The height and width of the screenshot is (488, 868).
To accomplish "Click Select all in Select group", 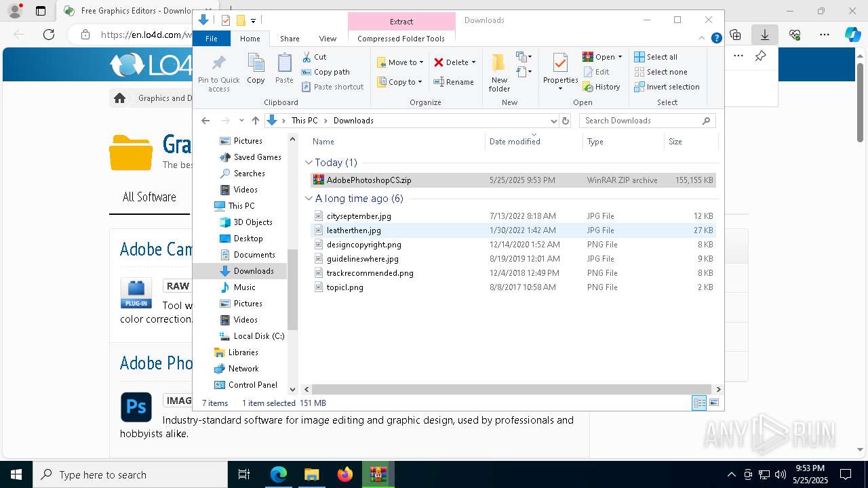I will click(656, 57).
